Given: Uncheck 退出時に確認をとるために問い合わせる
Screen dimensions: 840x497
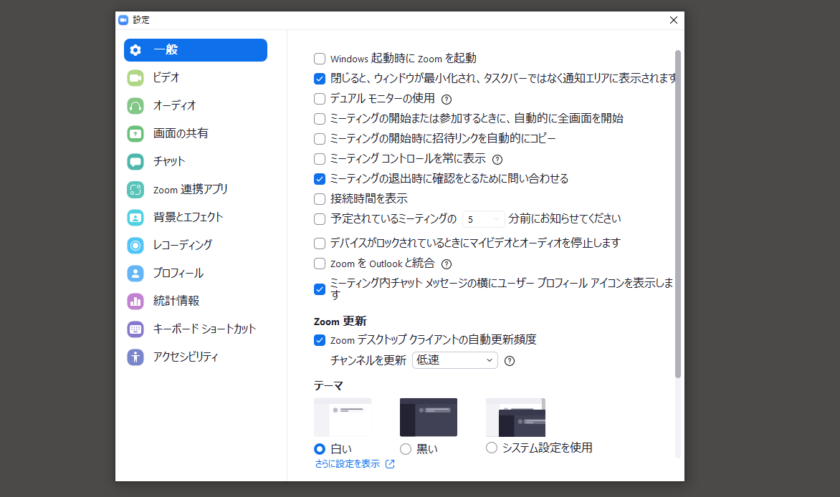Looking at the screenshot, I should [320, 179].
